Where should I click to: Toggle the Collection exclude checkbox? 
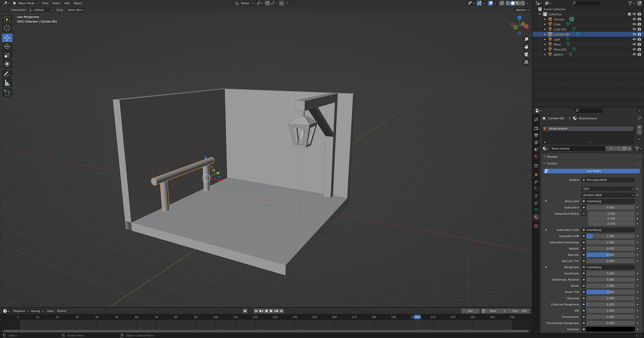629,14
